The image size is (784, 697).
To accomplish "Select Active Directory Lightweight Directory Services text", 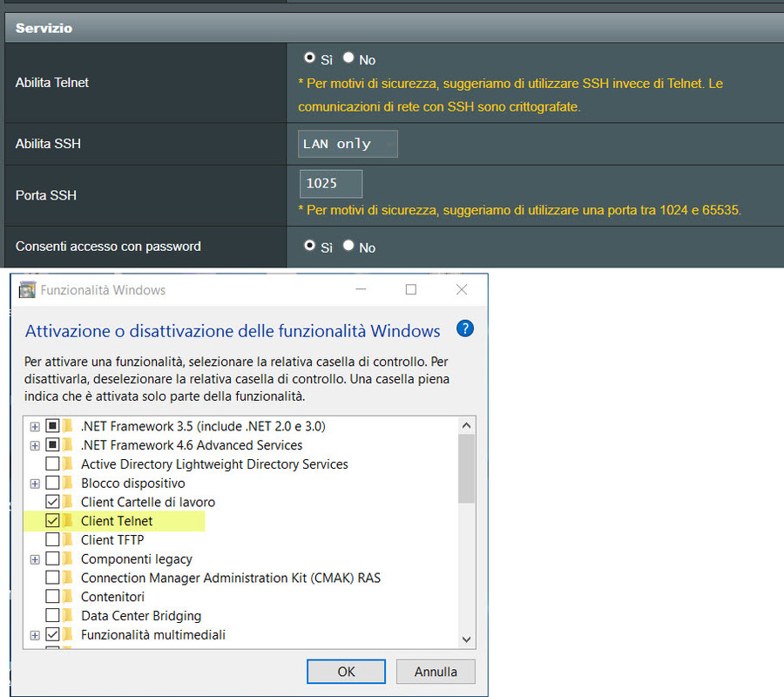I will point(214,464).
